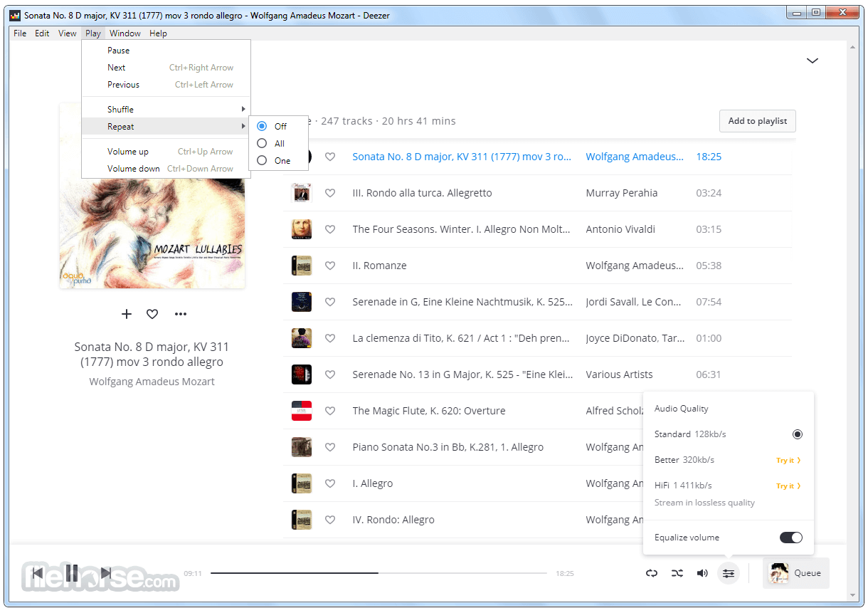Click album thumbnail of La clemenza di Tito
Screen dimensions: 868x613
tap(302, 338)
